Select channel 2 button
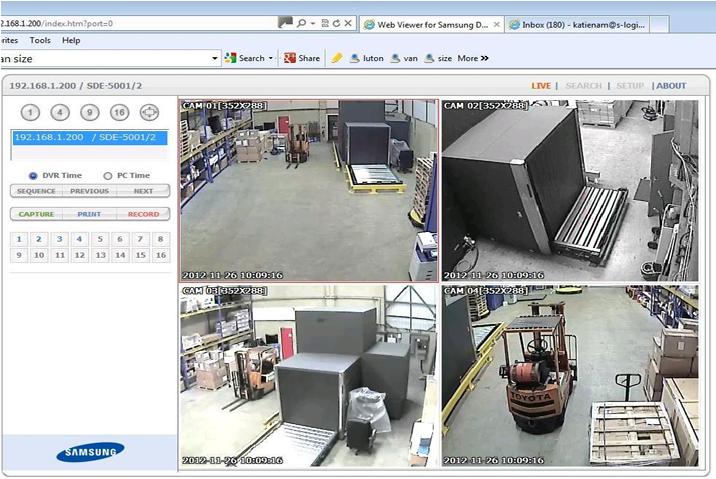This screenshot has height=479, width=716. [39, 239]
